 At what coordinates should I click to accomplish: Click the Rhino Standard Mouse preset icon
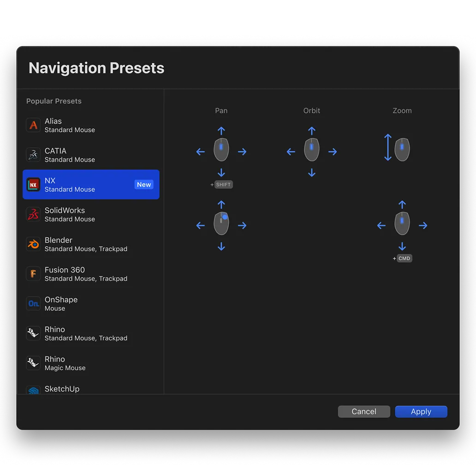click(33, 333)
